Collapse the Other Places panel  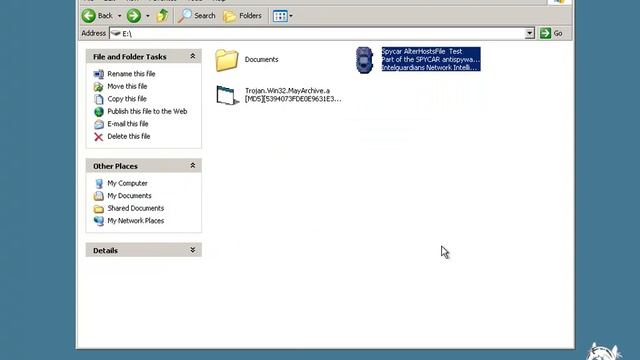193,166
